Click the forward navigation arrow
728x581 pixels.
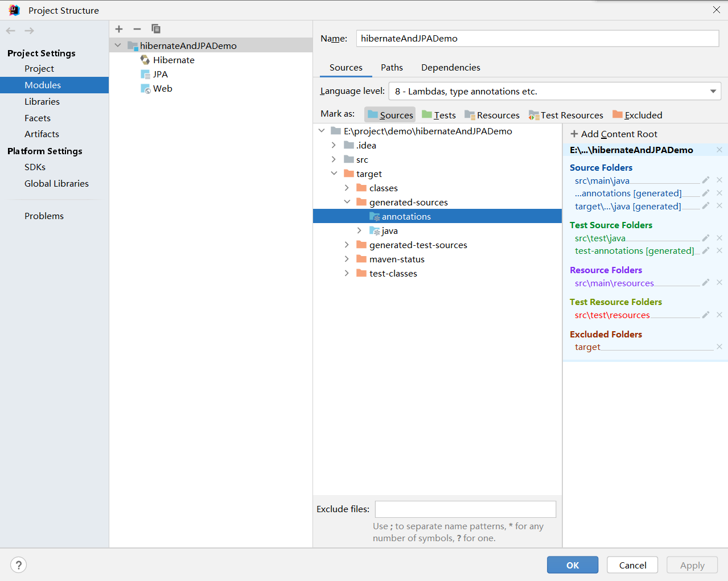tap(29, 31)
